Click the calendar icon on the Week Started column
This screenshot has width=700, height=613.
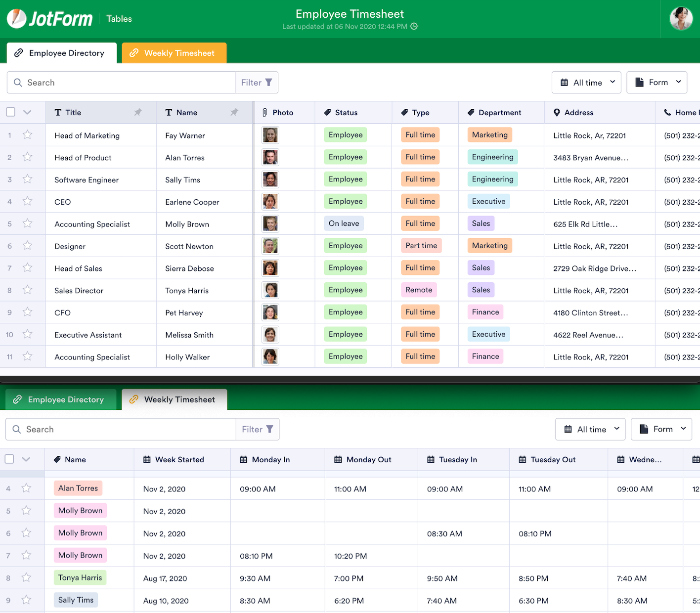pyautogui.click(x=147, y=459)
